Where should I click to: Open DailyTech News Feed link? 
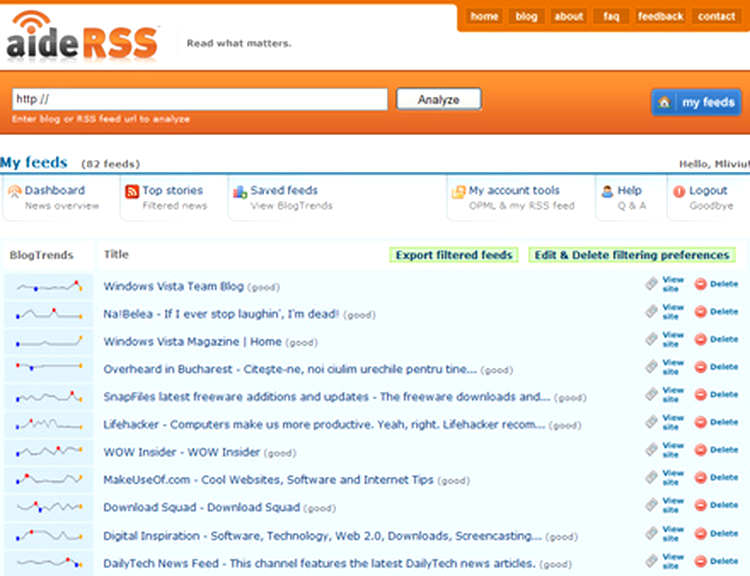(320, 564)
